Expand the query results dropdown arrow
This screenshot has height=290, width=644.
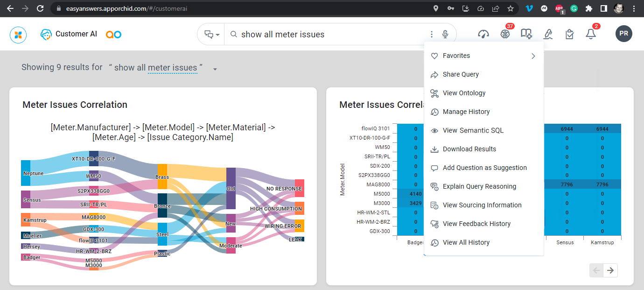point(215,69)
